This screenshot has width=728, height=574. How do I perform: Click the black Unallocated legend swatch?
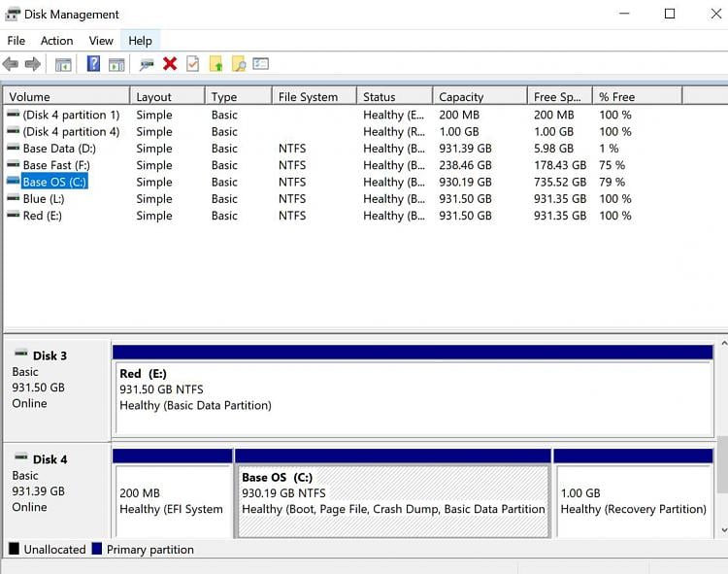pyautogui.click(x=14, y=549)
